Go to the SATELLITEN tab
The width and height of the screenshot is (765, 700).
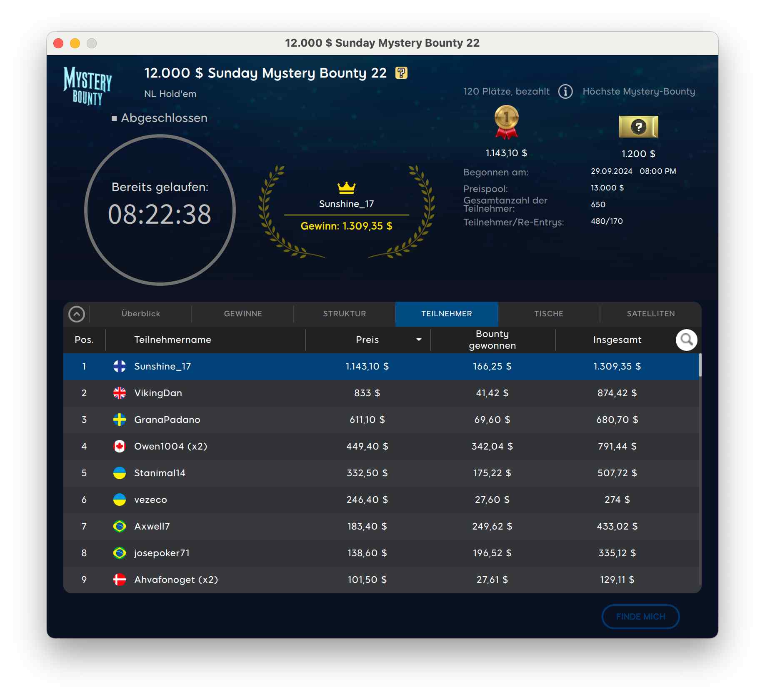[650, 314]
